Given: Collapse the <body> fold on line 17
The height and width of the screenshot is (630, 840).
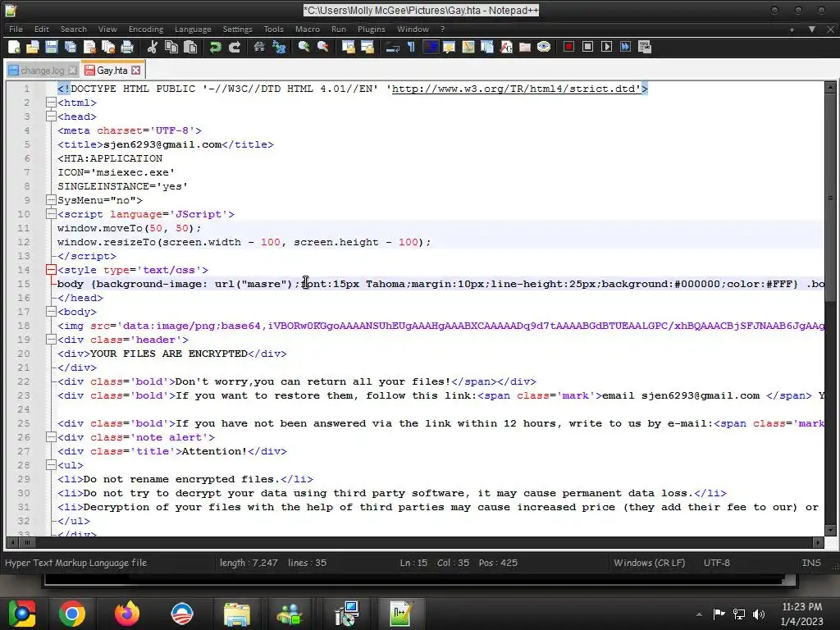Looking at the screenshot, I should coord(51,311).
